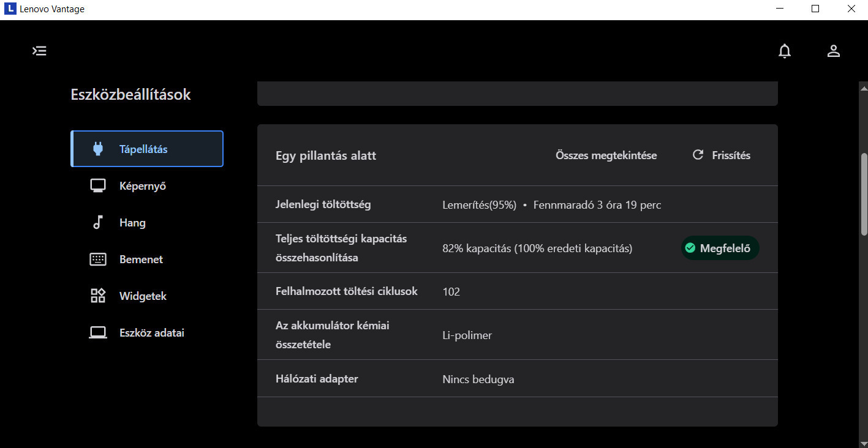Go to Eszköz adatai page
The image size is (868, 448).
click(151, 333)
